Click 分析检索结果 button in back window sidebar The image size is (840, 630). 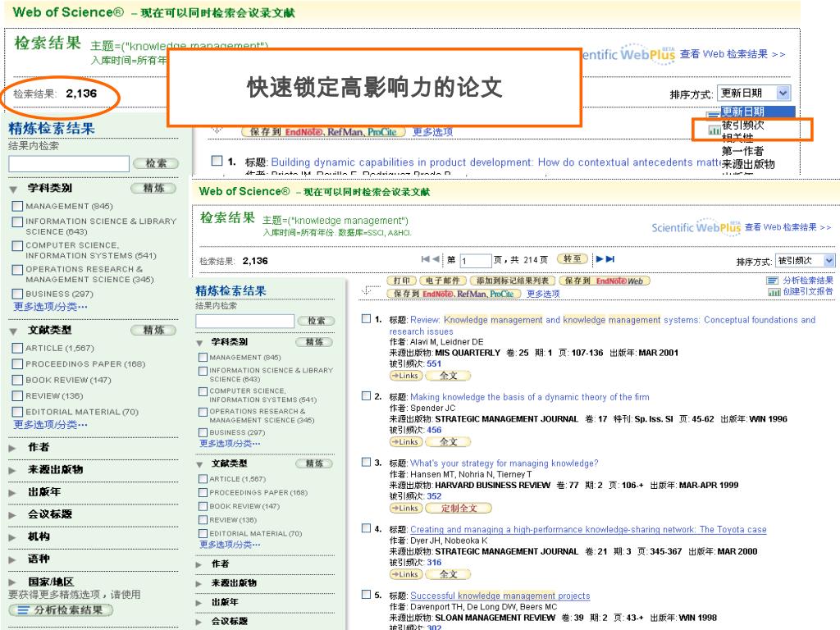pyautogui.click(x=61, y=610)
